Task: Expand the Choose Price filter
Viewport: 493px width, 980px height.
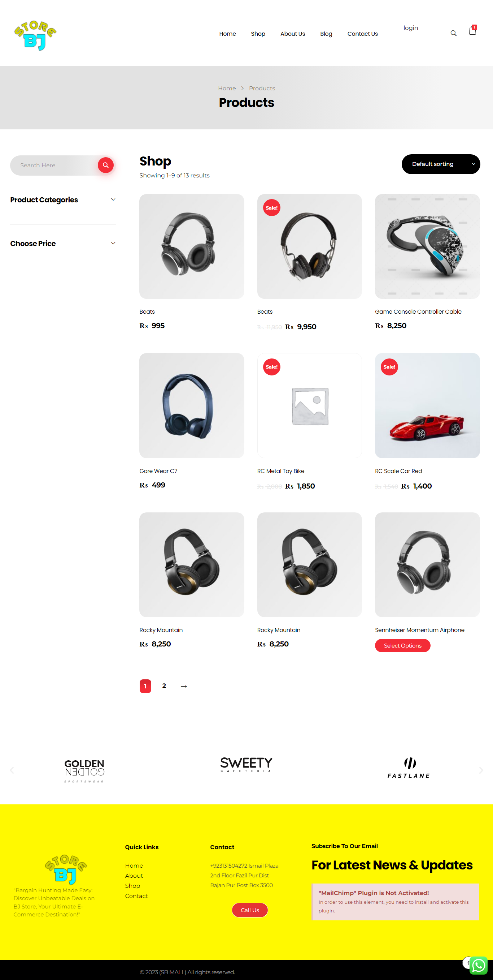Action: coord(63,244)
